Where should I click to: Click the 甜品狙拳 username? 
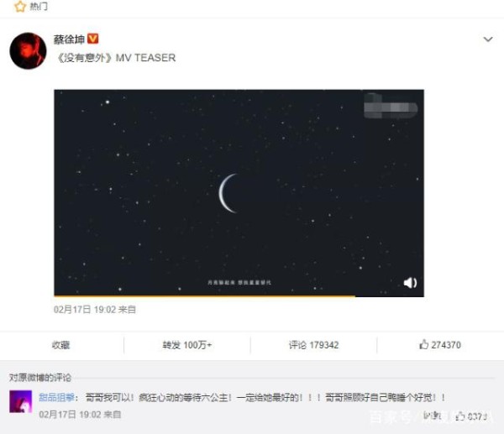click(x=56, y=397)
